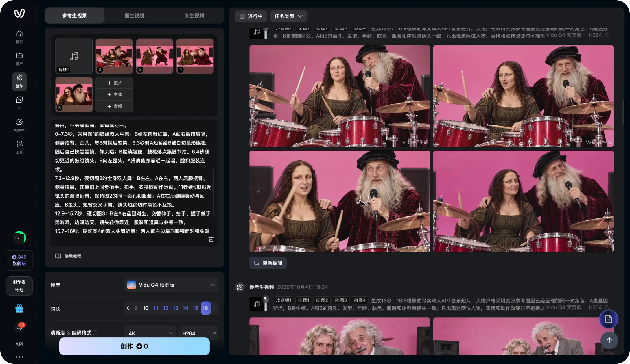
Task: Open the API item in sidebar
Action: [x=19, y=344]
